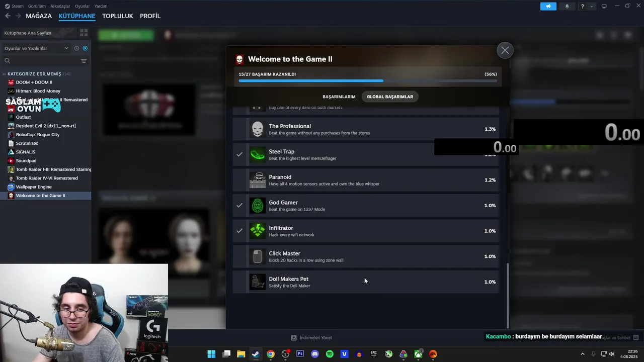Click the skull game icon in dialog header
This screenshot has width=644, height=362.
coord(239,59)
